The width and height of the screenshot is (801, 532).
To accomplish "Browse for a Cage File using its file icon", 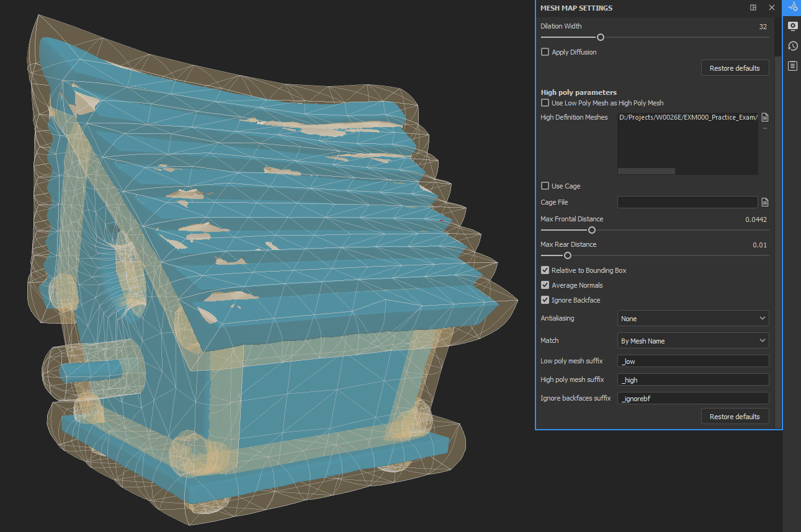I will pyautogui.click(x=764, y=202).
